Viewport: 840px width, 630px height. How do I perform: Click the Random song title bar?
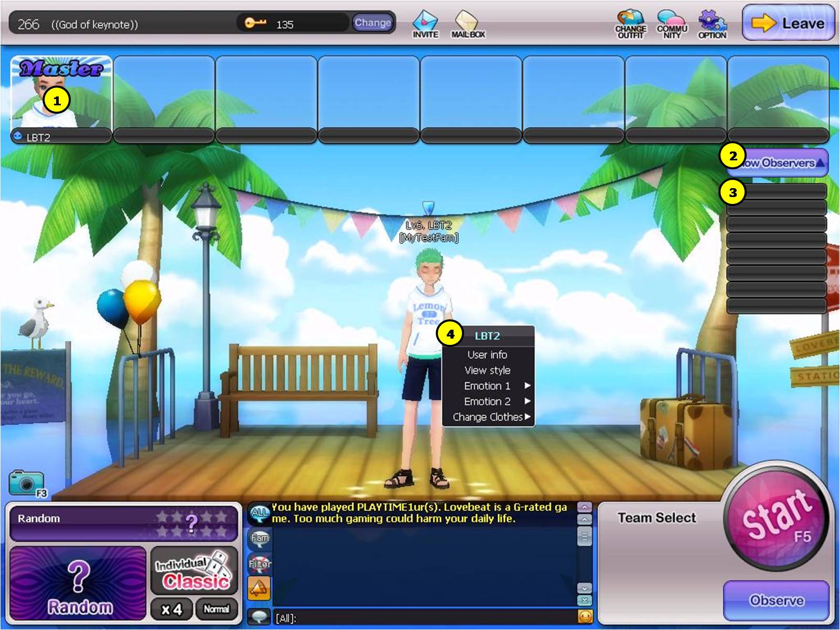point(124,523)
